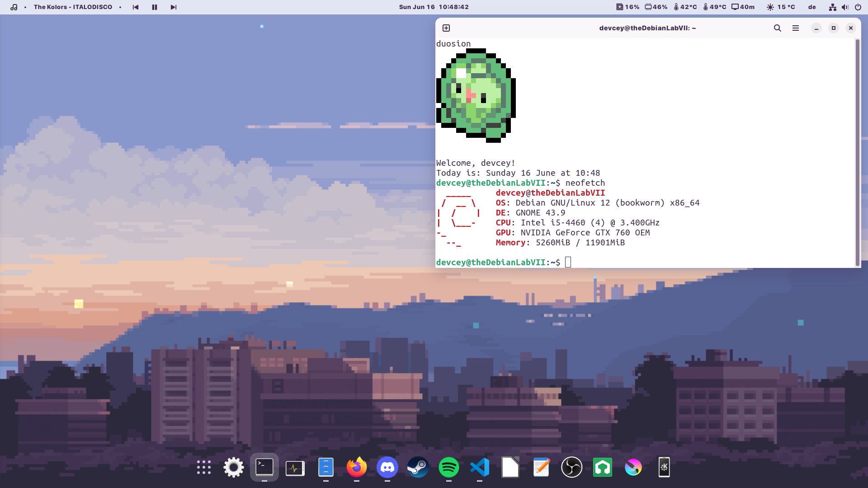Open System Monitor from the dock
868x488 pixels.
295,468
